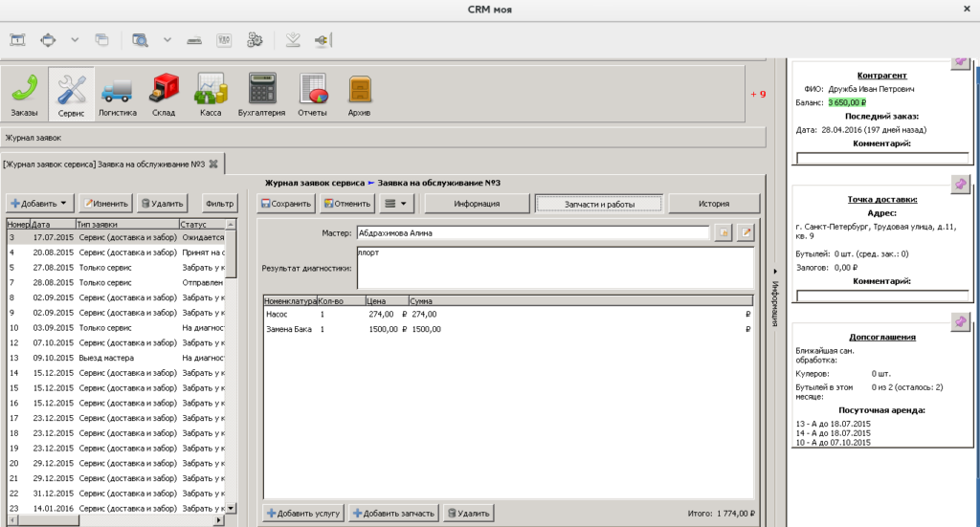The height and width of the screenshot is (527, 980).
Task: Click the Изменить button
Action: 106,204
